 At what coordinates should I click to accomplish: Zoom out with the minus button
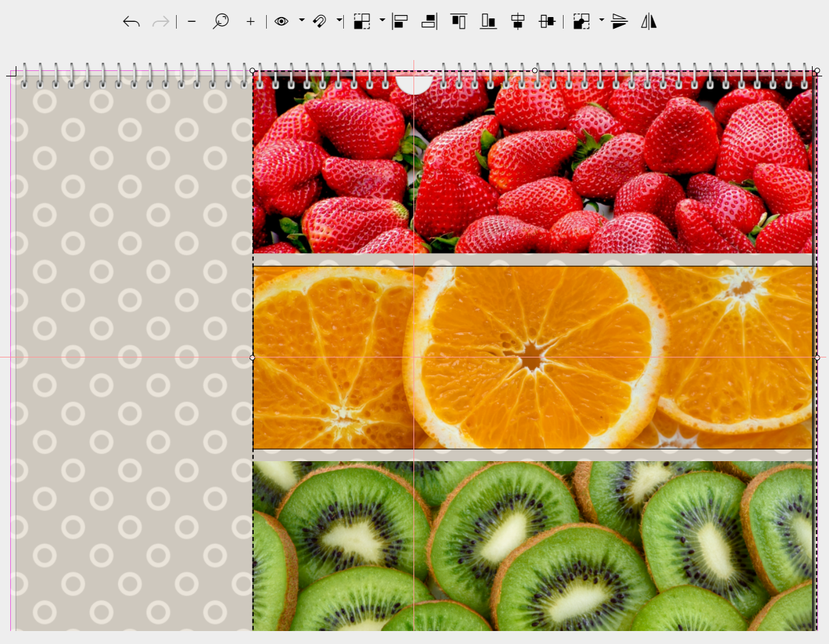point(192,22)
